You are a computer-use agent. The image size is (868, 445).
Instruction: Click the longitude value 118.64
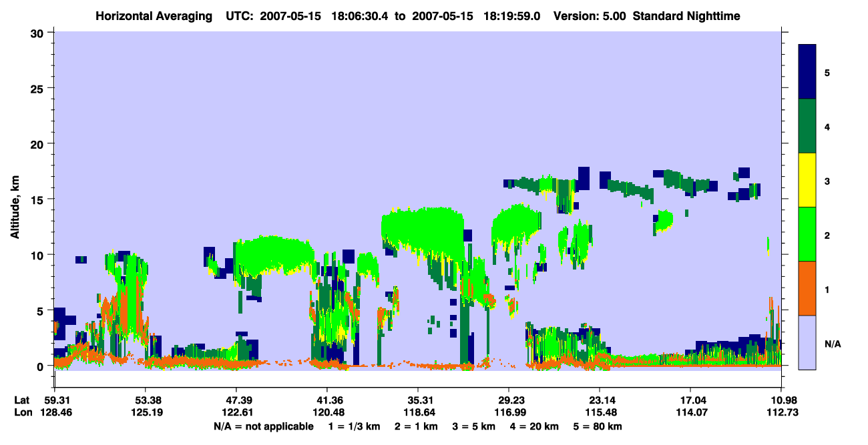(418, 412)
